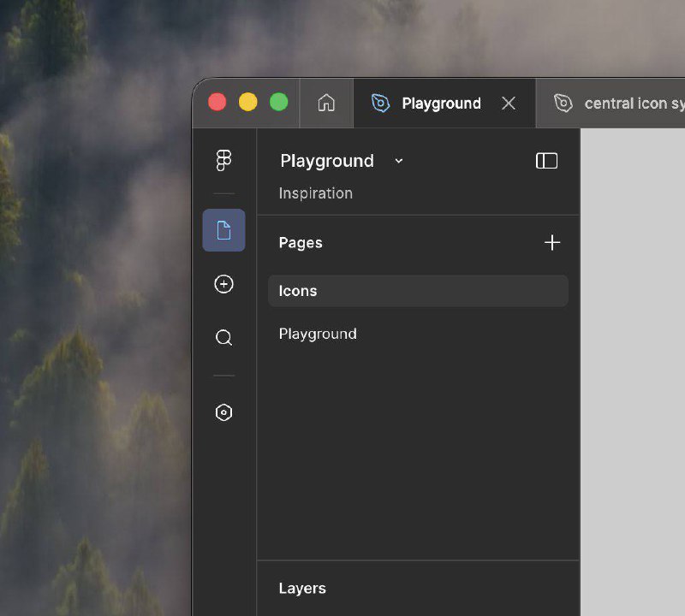Toggle the sidebar collapse panel icon
Screen dimensions: 685x616
546,161
